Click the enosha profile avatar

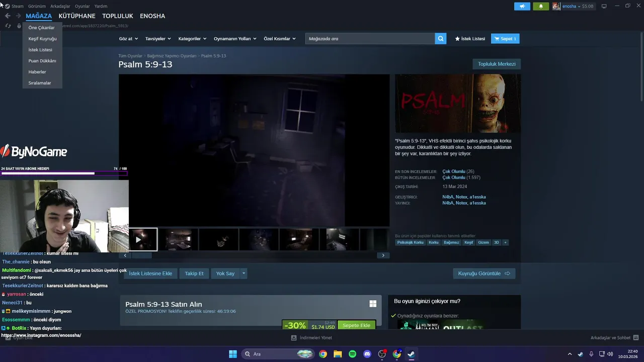pos(556,6)
